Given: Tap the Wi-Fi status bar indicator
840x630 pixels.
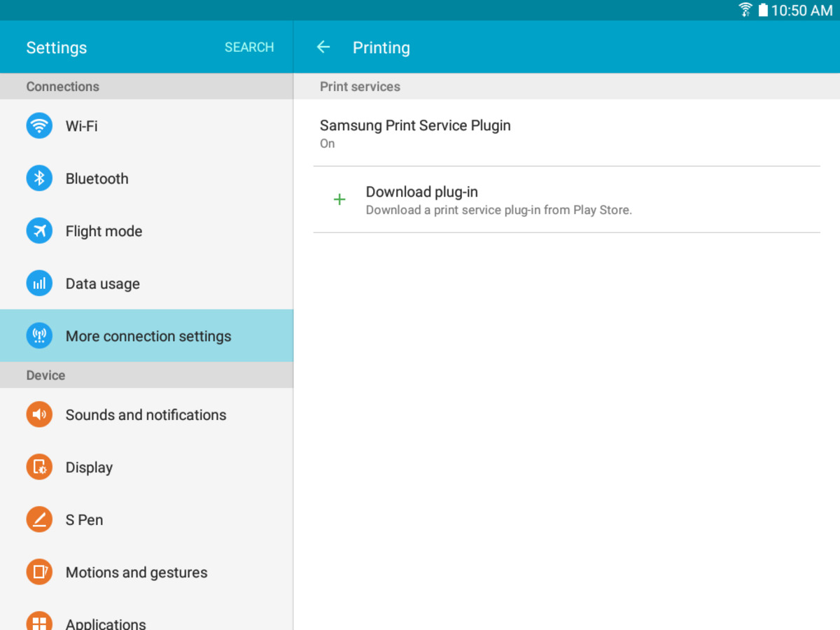Looking at the screenshot, I should 745,10.
